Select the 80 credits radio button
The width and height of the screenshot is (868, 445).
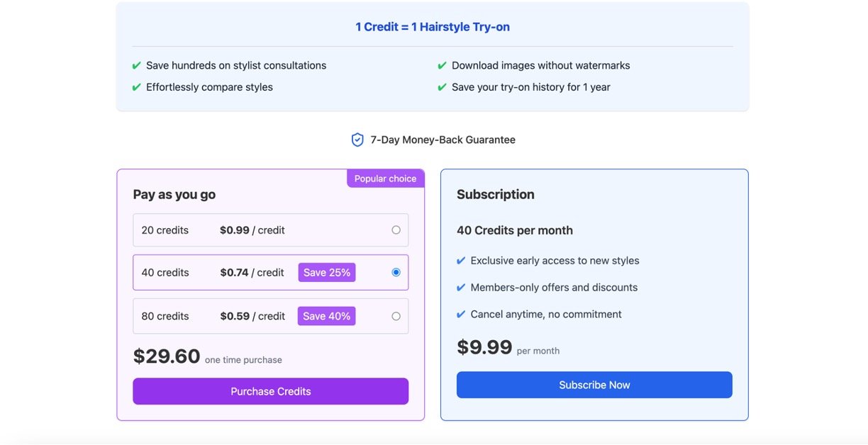pos(396,317)
